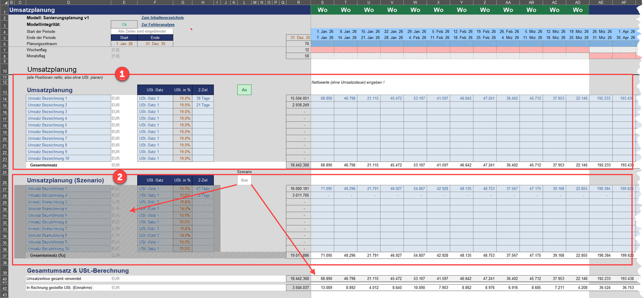Image resolution: width=644 pixels, height=298 pixels.
Task: Open USt.-Satz 1 cell for Umsatz Bezeichnung 7
Action: click(155, 138)
